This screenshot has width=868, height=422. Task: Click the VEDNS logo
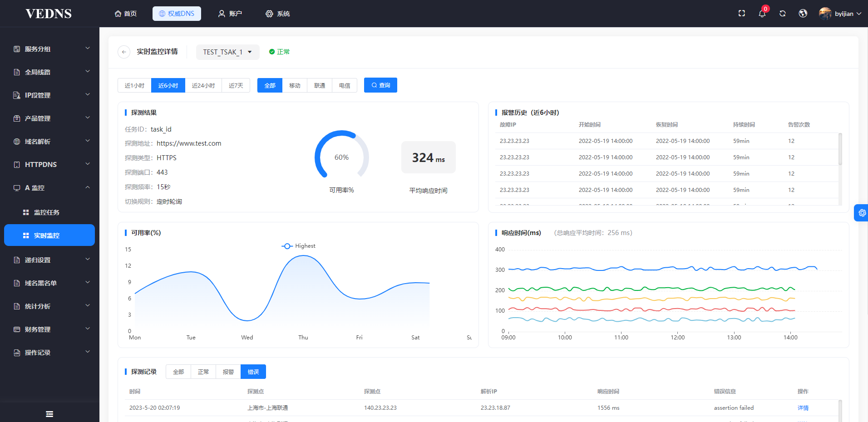pos(49,14)
